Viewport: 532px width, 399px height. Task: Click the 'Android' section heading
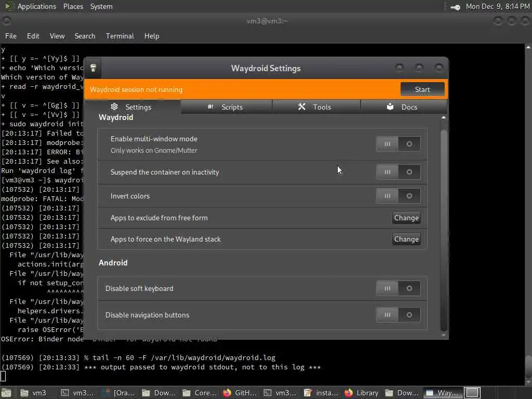coord(113,262)
